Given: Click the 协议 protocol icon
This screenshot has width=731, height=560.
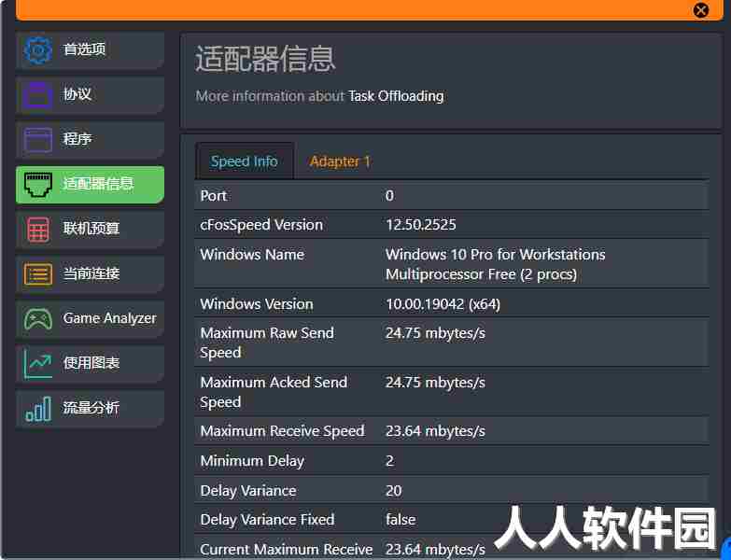Looking at the screenshot, I should pos(37,94).
